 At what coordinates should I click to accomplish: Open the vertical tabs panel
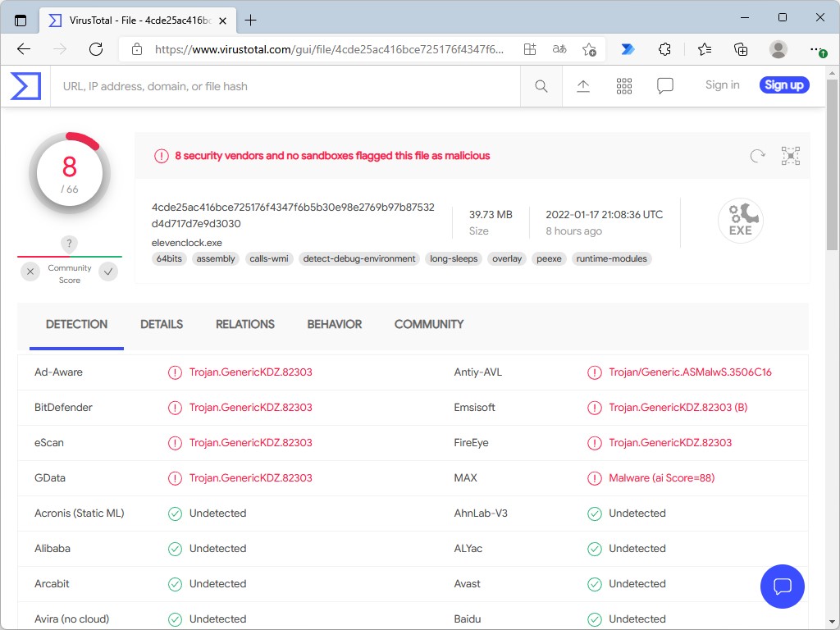coord(20,19)
